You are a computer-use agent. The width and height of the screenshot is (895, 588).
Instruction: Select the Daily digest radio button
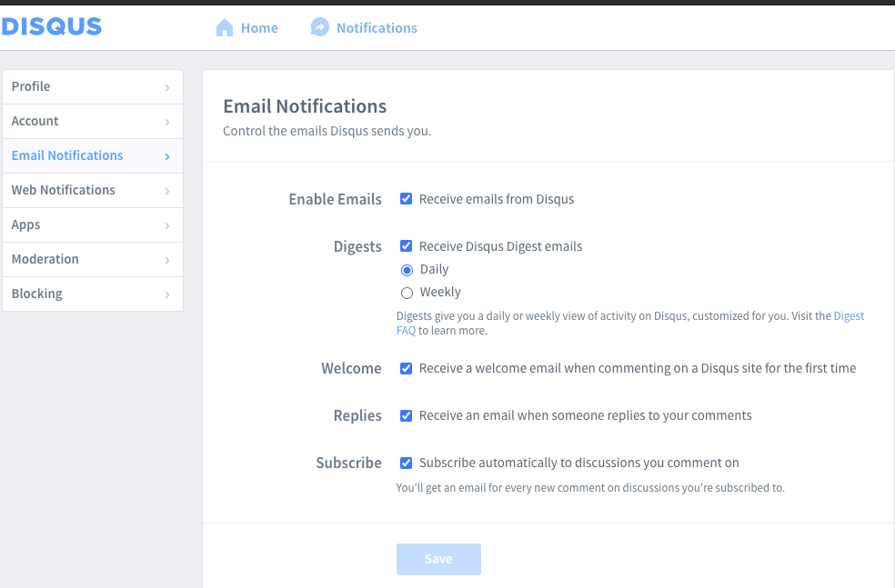click(407, 270)
